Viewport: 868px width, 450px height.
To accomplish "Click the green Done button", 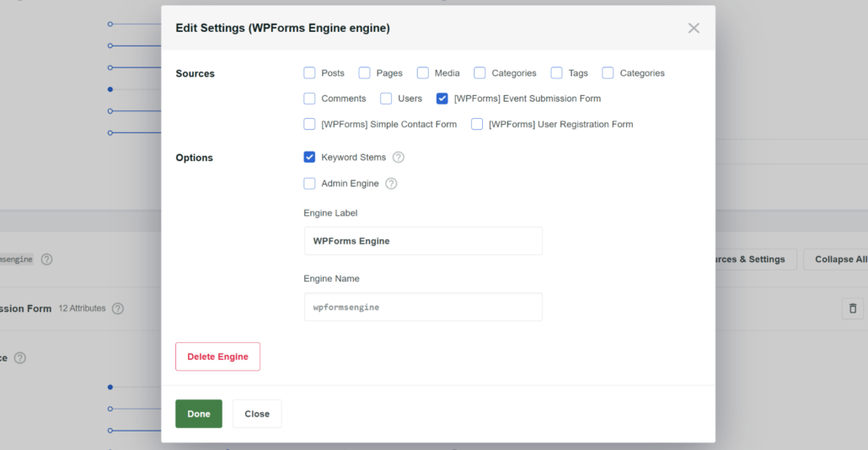I will coord(199,414).
